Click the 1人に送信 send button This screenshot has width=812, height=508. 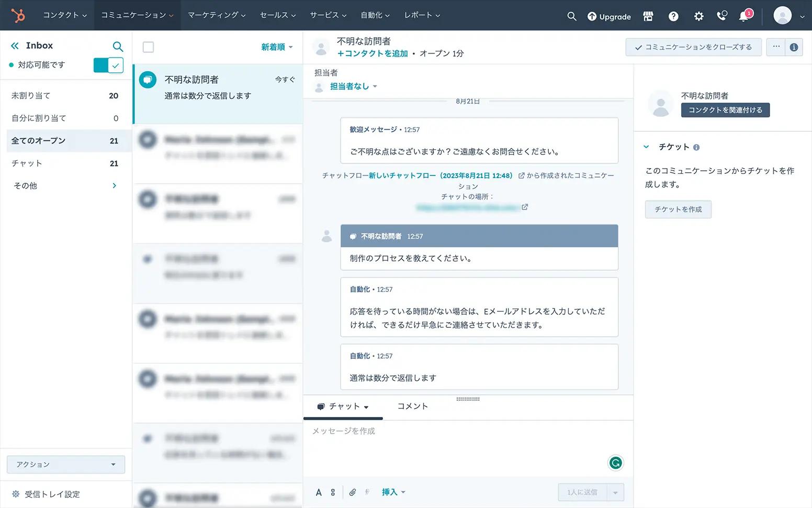tap(582, 492)
